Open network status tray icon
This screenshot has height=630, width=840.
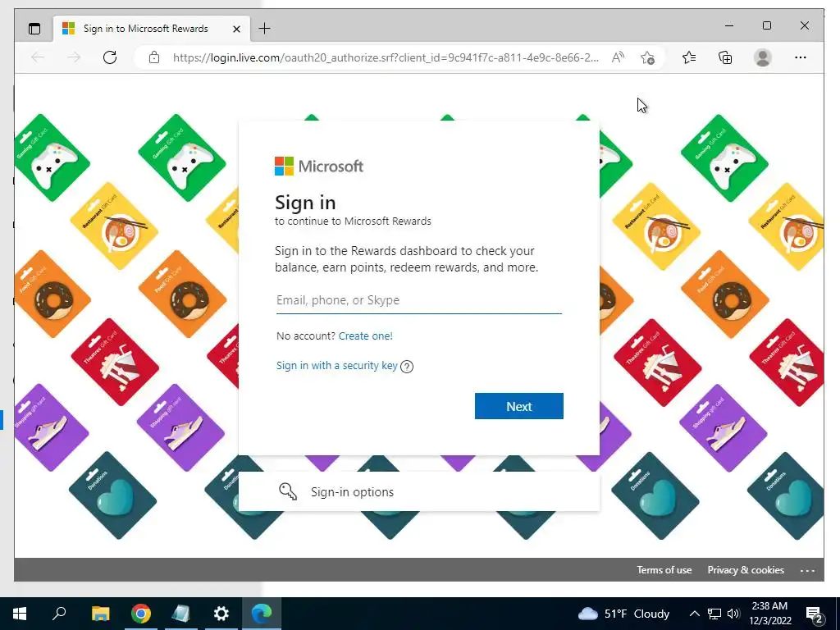tap(714, 614)
